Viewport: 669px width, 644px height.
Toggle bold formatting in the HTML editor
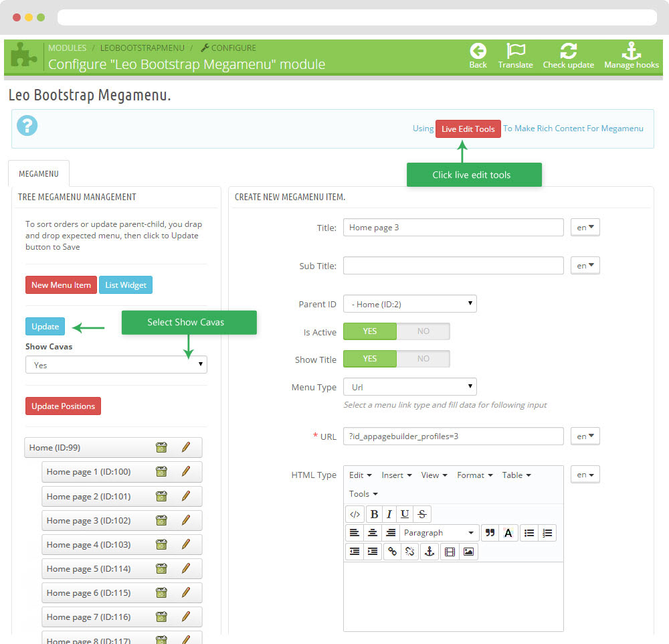[374, 514]
